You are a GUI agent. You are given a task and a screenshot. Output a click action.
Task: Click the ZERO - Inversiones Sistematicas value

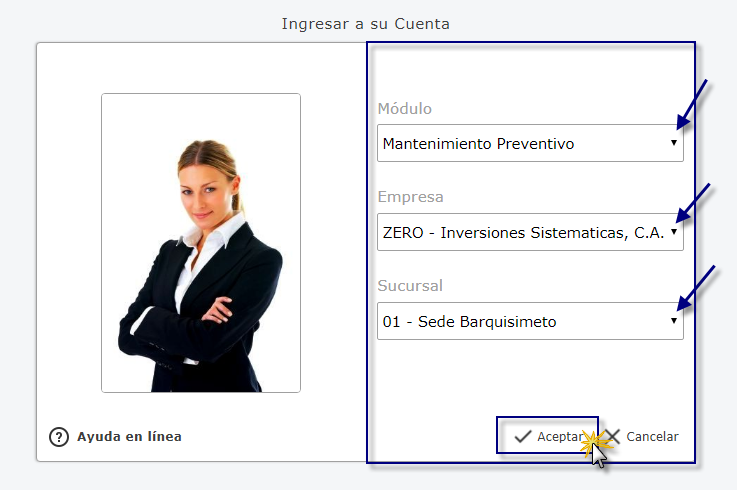pos(523,232)
